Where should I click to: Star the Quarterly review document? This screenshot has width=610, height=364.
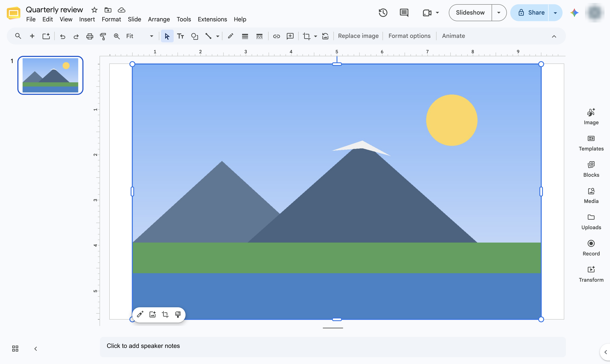coord(94,10)
